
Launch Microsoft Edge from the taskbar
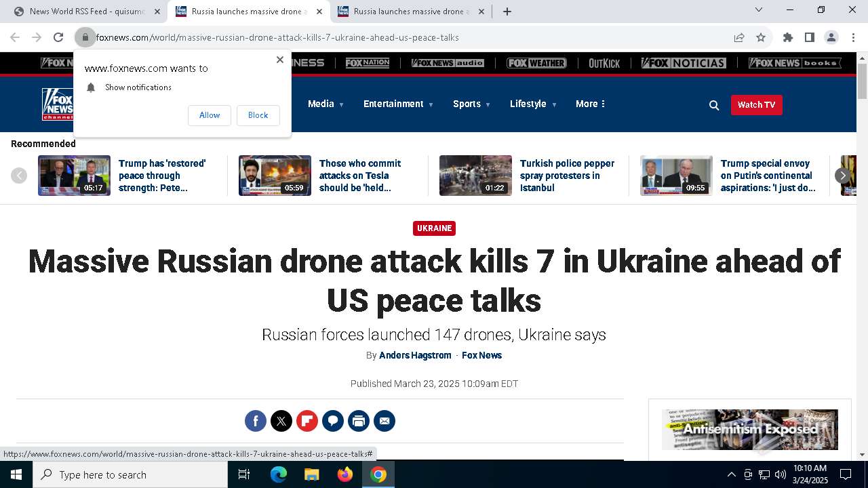279,474
